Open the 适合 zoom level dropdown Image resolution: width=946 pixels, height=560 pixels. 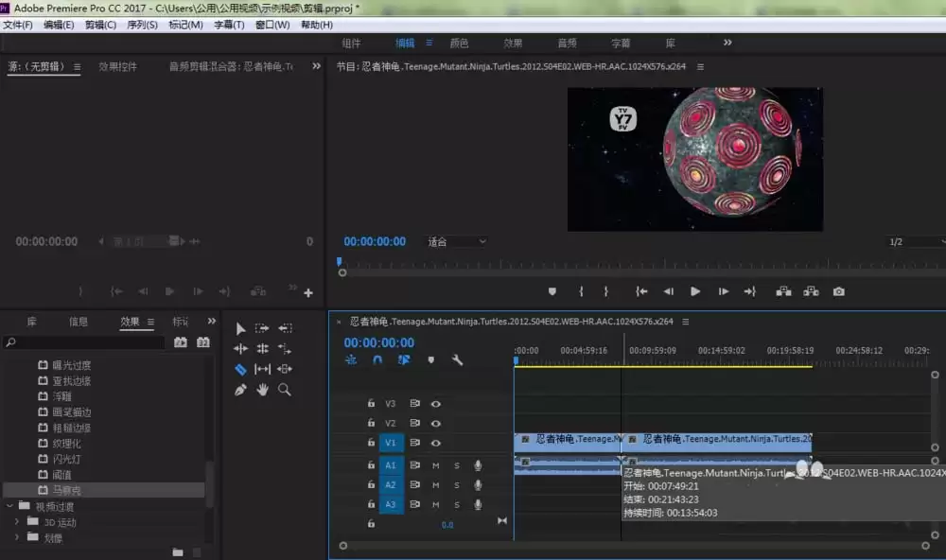tap(458, 242)
